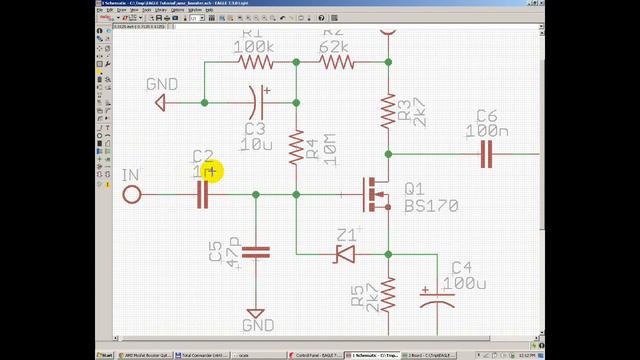640x360 pixels.
Task: Click the vertical scrollbar thumb
Action: 542,145
